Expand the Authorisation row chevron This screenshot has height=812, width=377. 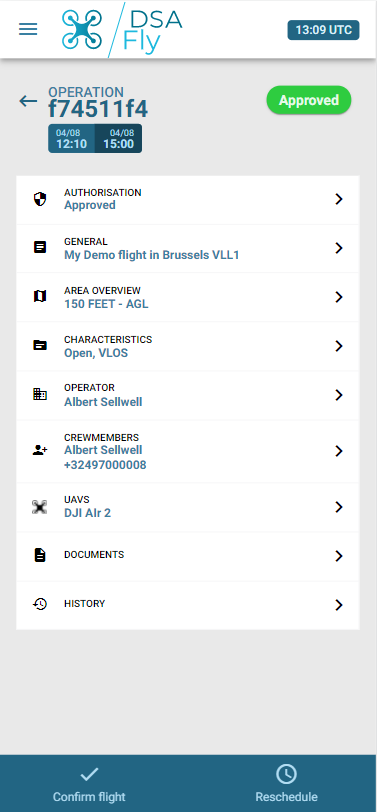click(x=339, y=199)
